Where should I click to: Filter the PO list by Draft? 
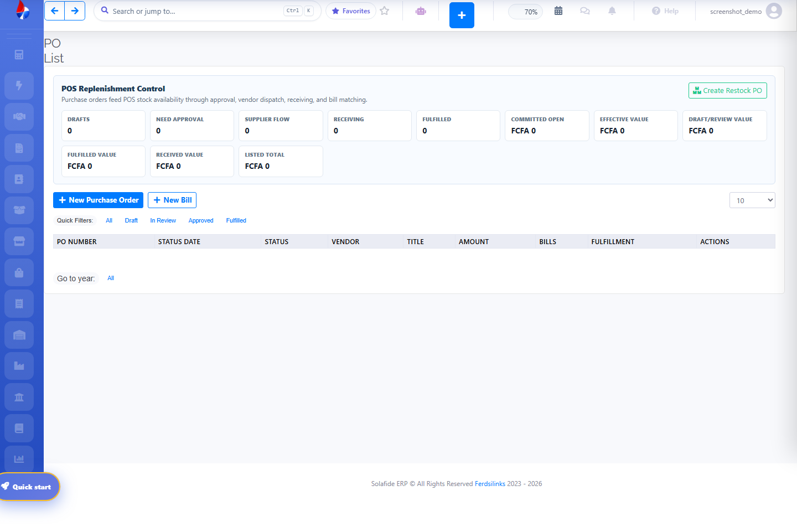tap(131, 220)
